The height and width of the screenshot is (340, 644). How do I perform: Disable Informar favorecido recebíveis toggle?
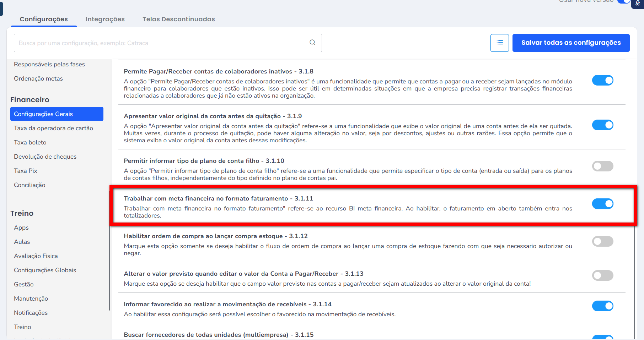point(602,306)
